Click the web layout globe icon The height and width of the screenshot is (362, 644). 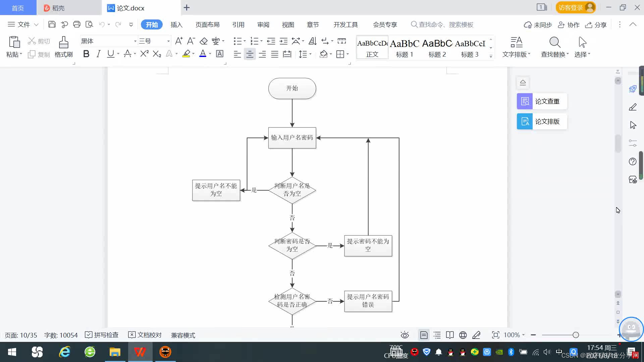463,335
